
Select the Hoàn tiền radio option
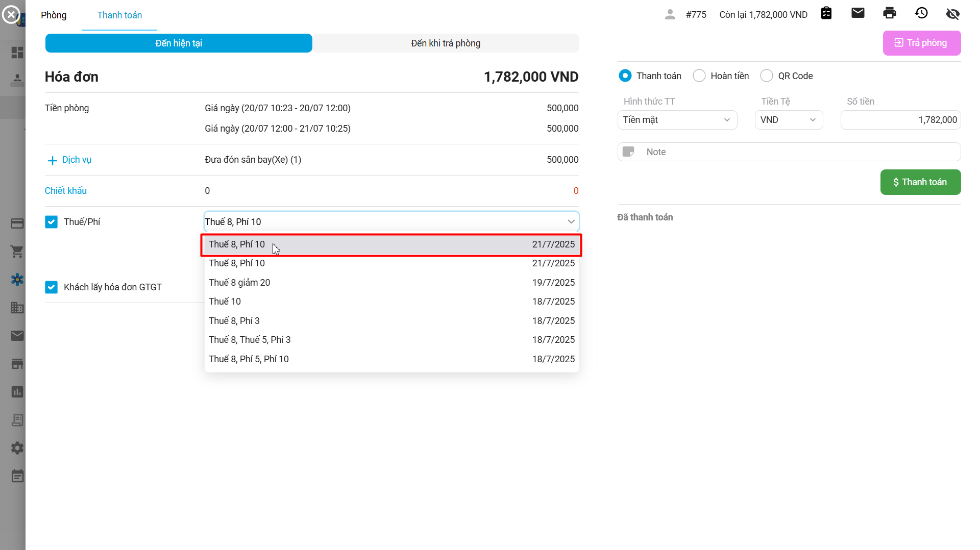pos(699,76)
